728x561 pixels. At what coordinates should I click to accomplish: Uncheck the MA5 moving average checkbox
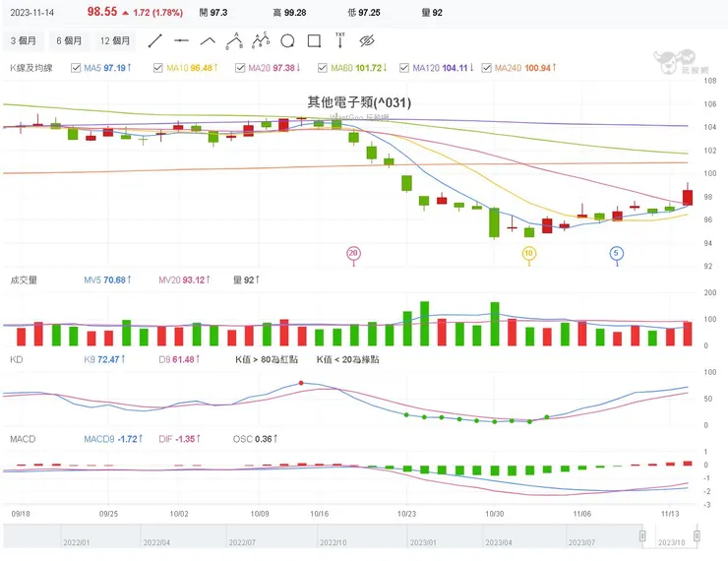pos(76,68)
